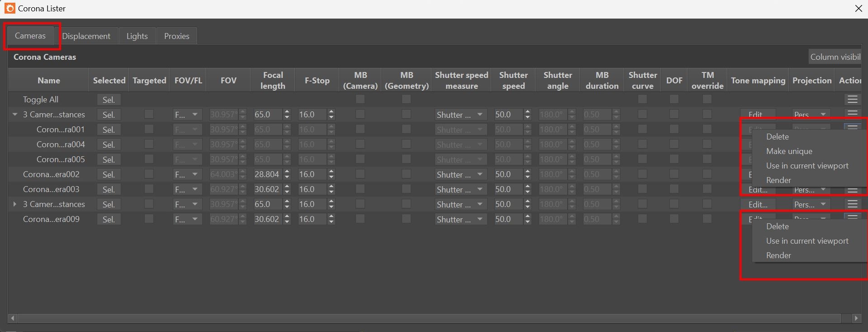Viewport: 868px width, 332px height.
Task: Toggle MB (Camera) checkbox for Corona...era009
Action: click(x=360, y=219)
